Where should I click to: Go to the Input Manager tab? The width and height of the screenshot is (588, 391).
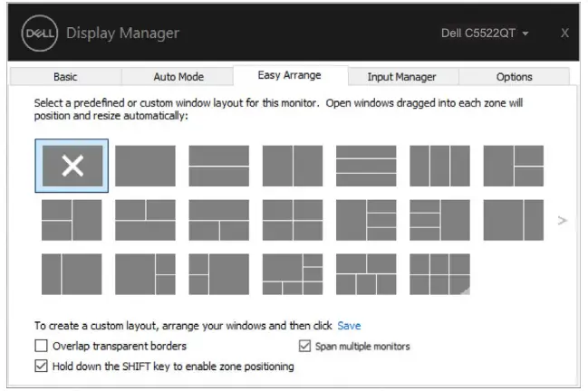[x=401, y=77]
